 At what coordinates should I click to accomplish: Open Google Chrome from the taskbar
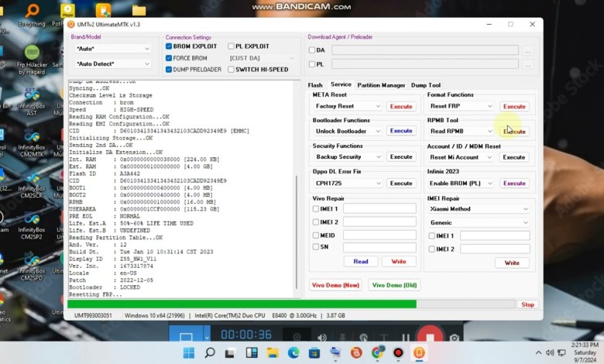click(378, 352)
